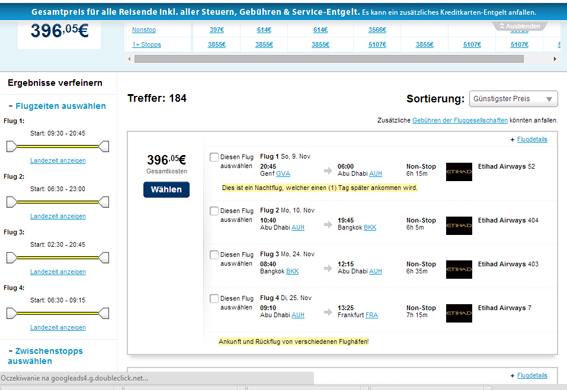Click the Ausblenden toggle on price matrix
Screen dimensions: 567x390
[x=520, y=26]
